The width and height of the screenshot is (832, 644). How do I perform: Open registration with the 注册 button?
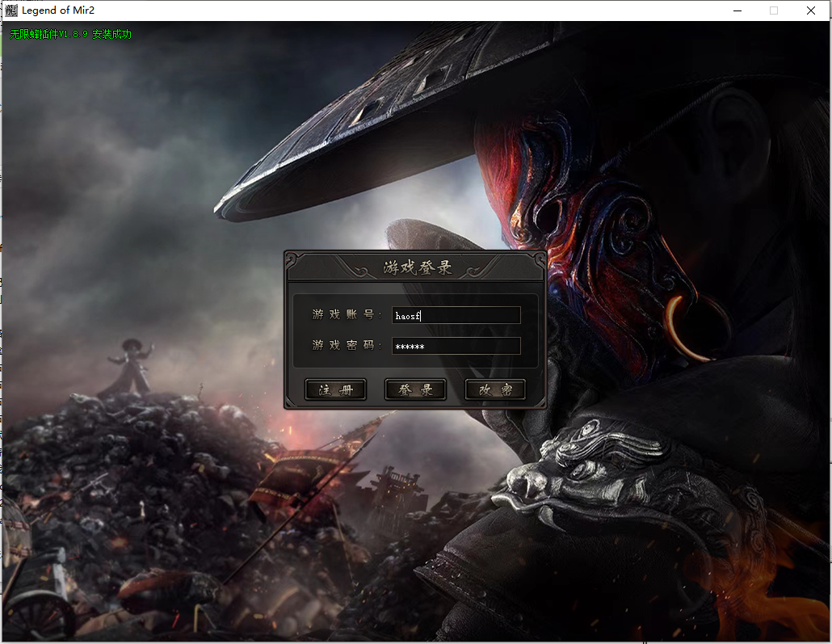(335, 389)
